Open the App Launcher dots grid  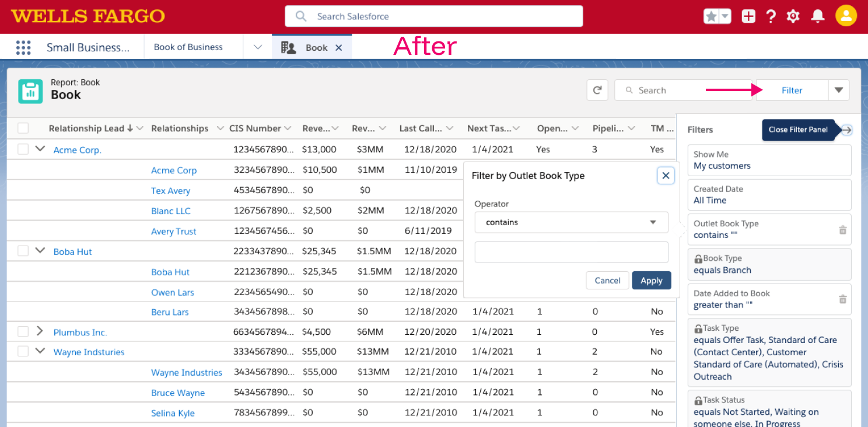(23, 47)
